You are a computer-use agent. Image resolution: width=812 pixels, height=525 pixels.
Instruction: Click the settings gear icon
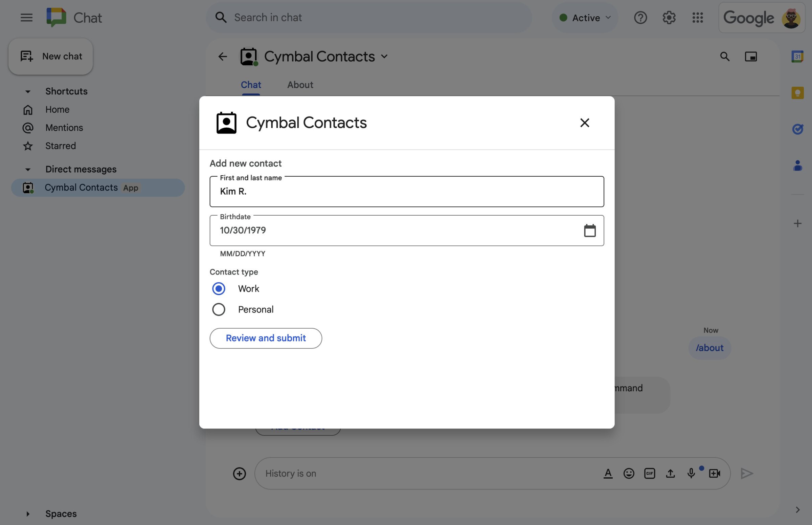click(669, 17)
